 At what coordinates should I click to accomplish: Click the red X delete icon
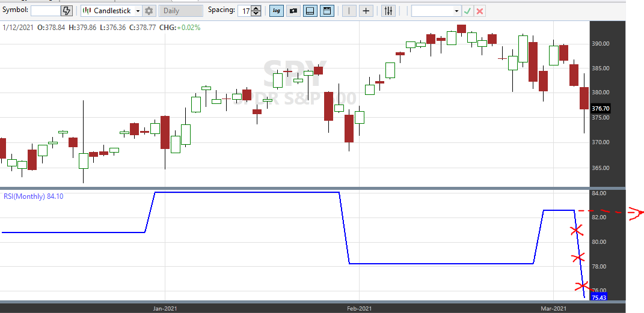(x=479, y=11)
